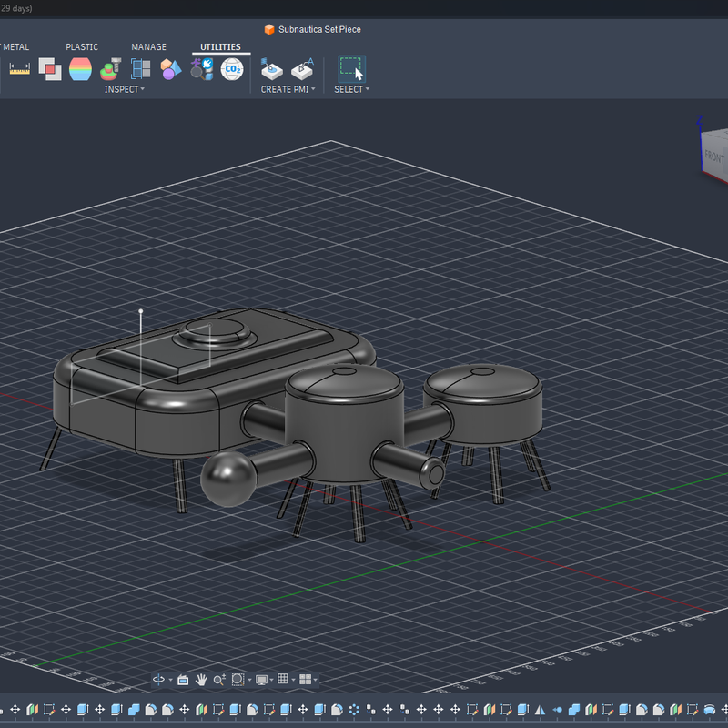Click the first Create PMI annotation icon
The width and height of the screenshot is (728, 728).
click(271, 69)
